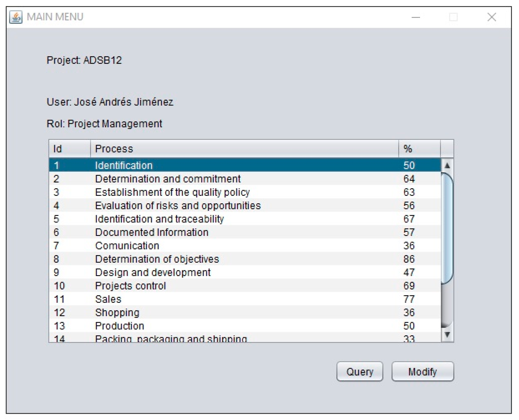
Task: Sort by the Process column header
Action: (x=244, y=149)
